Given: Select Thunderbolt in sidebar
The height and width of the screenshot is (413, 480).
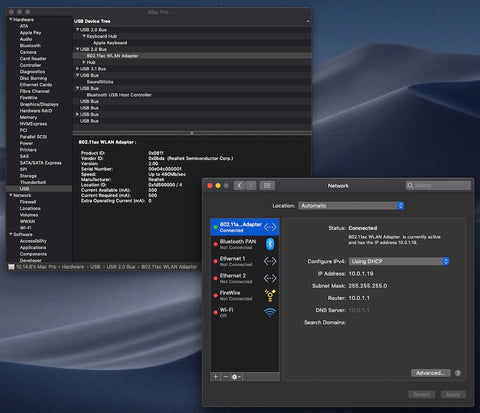Looking at the screenshot, I should (x=33, y=182).
